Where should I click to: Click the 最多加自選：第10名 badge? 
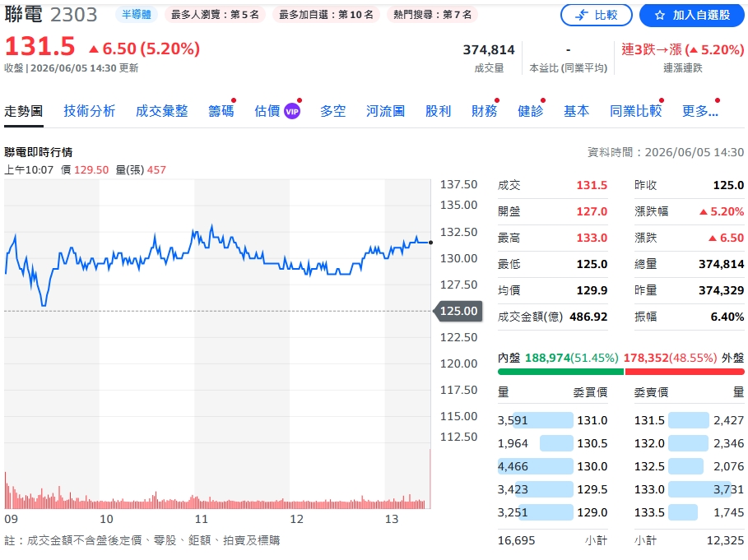327,15
